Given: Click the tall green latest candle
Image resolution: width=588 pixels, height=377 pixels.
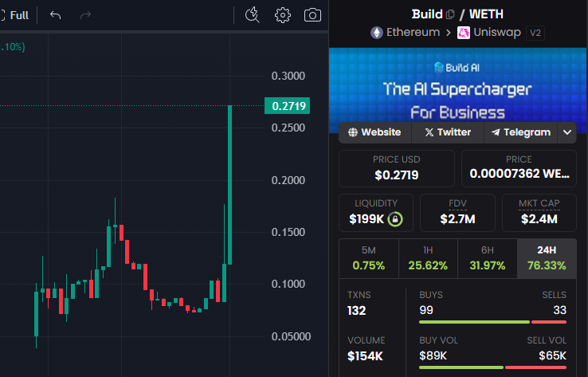Looking at the screenshot, I should [x=229, y=185].
